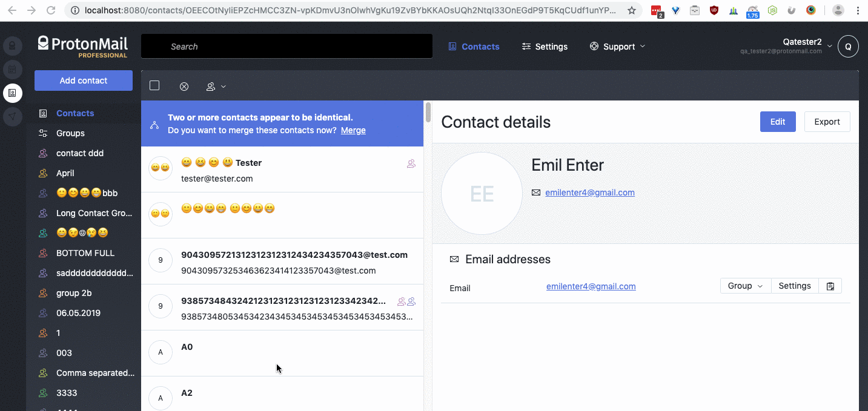The width and height of the screenshot is (868, 411).
Task: Copy the email address using the clipboard icon
Action: click(830, 286)
